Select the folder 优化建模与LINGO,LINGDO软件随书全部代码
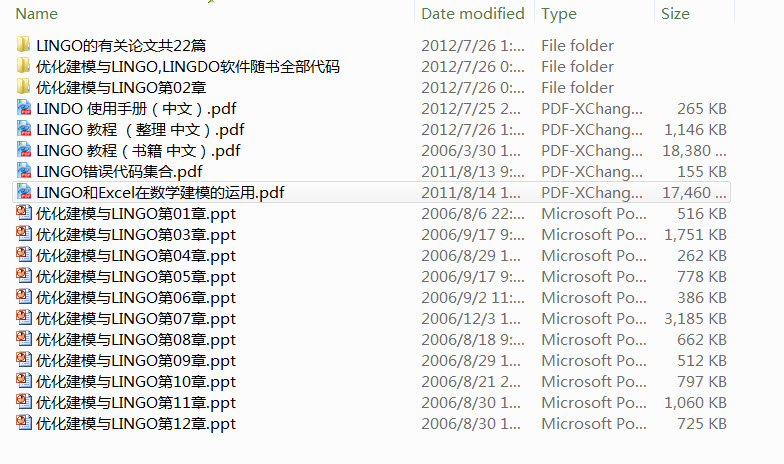The width and height of the screenshot is (784, 464). point(188,66)
